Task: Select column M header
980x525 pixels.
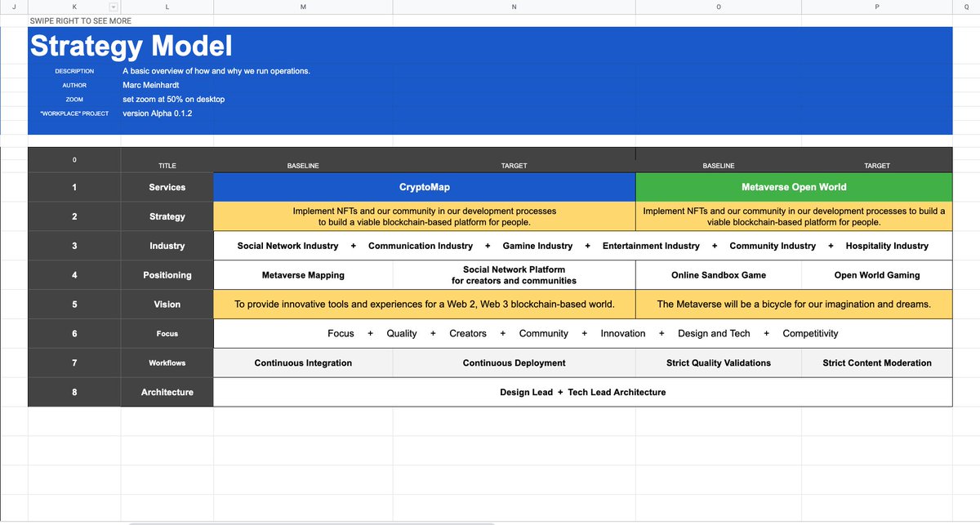Action: [x=303, y=7]
